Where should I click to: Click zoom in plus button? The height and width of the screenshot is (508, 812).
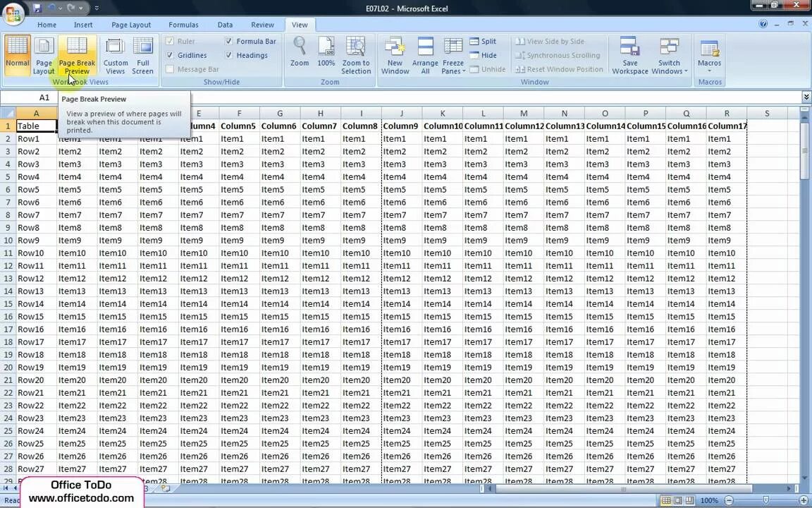coord(803,500)
